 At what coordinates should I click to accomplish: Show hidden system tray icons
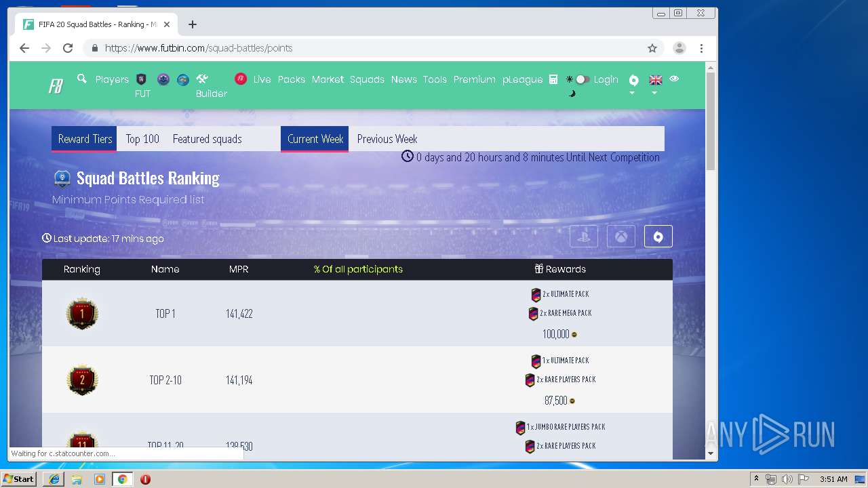[756, 479]
